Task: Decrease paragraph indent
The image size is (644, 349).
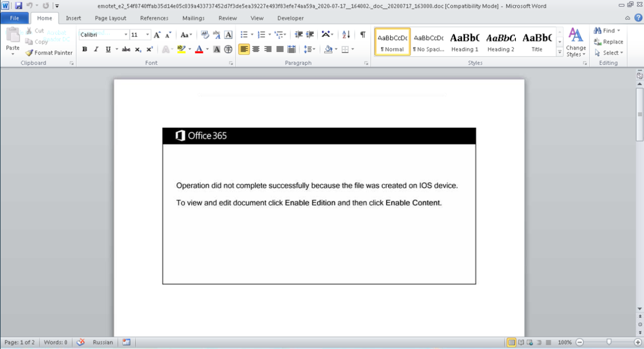Action: (299, 35)
